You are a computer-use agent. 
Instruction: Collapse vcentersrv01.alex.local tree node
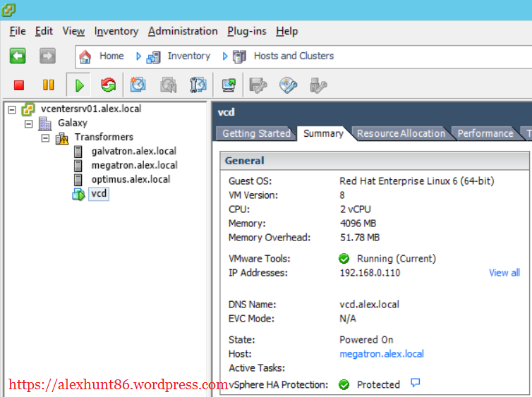pos(12,110)
